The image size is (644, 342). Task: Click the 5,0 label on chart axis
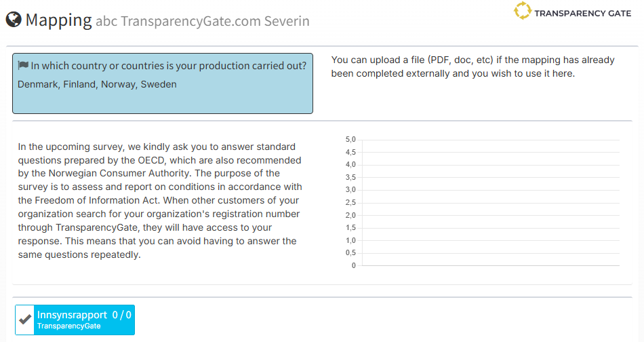point(350,139)
